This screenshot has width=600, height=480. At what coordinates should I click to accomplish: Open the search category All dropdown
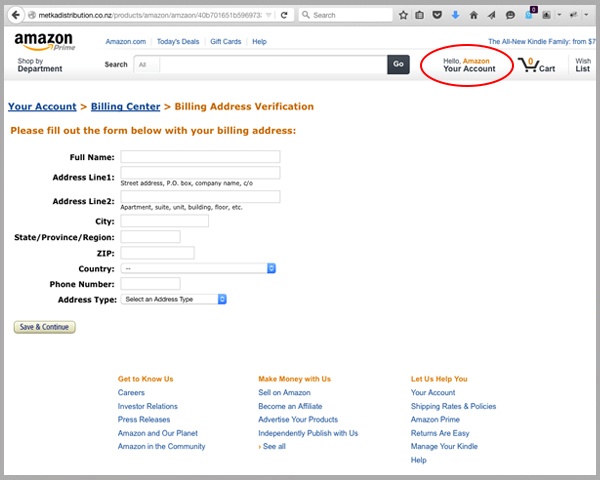click(x=147, y=65)
